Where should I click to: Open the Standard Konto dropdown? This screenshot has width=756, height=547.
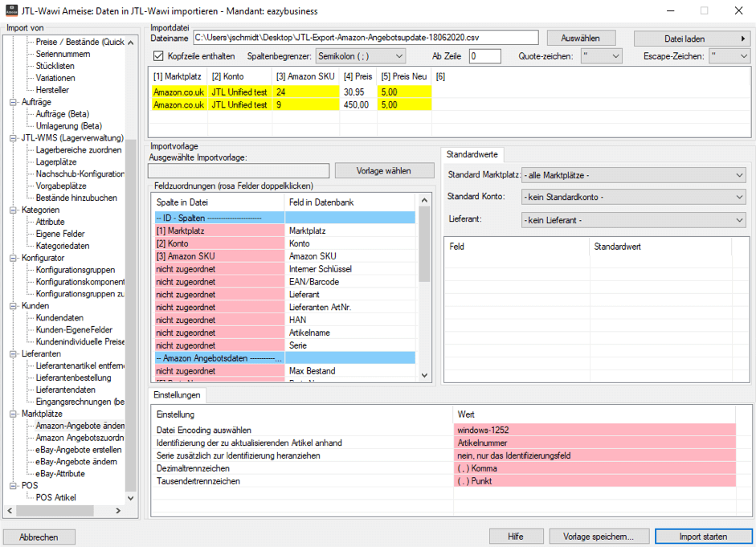tap(634, 197)
